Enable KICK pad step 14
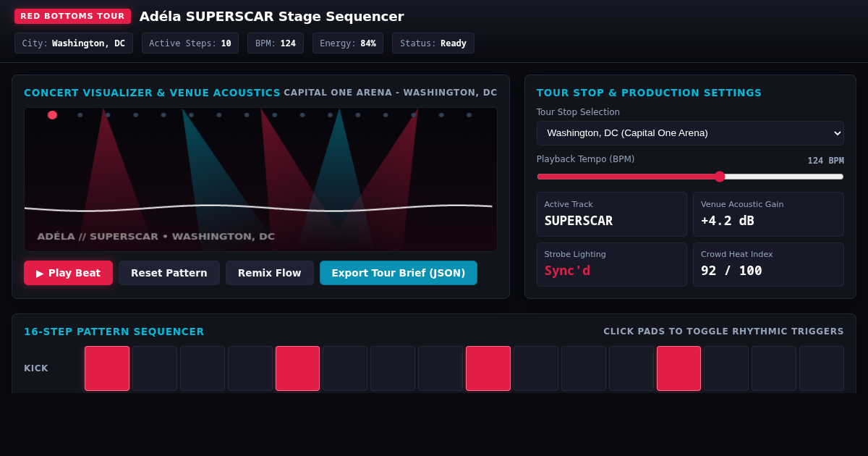The height and width of the screenshot is (456, 868). click(726, 368)
